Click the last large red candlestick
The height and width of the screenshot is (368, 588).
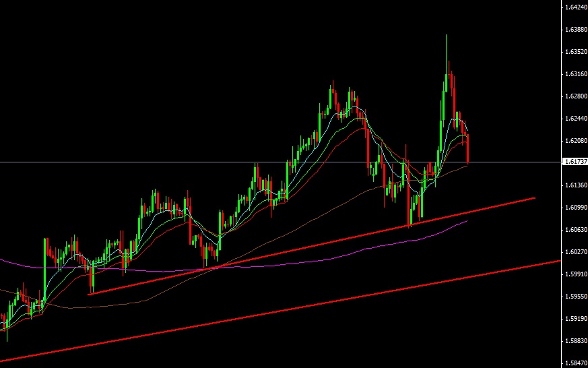click(x=467, y=148)
